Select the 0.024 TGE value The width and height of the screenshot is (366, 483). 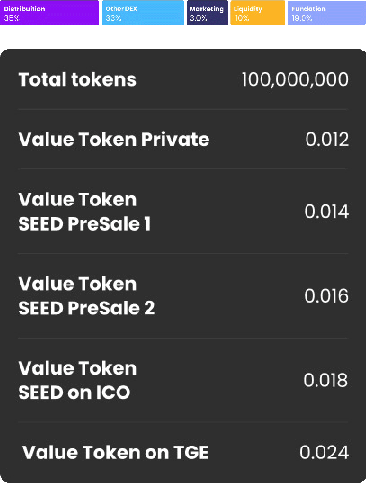pyautogui.click(x=324, y=453)
